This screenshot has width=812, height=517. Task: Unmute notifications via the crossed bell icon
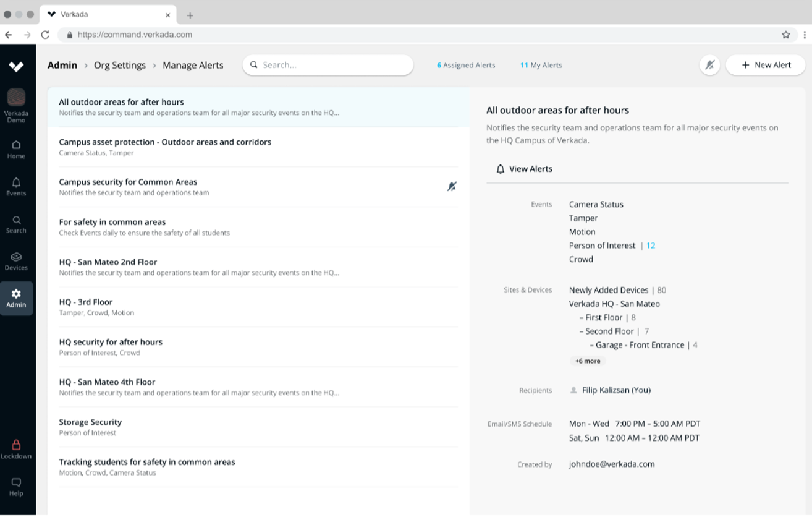tap(709, 64)
